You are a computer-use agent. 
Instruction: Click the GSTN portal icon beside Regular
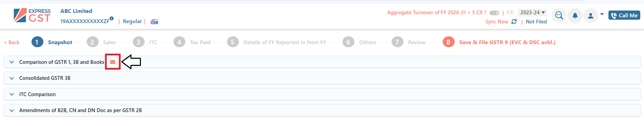(154, 22)
